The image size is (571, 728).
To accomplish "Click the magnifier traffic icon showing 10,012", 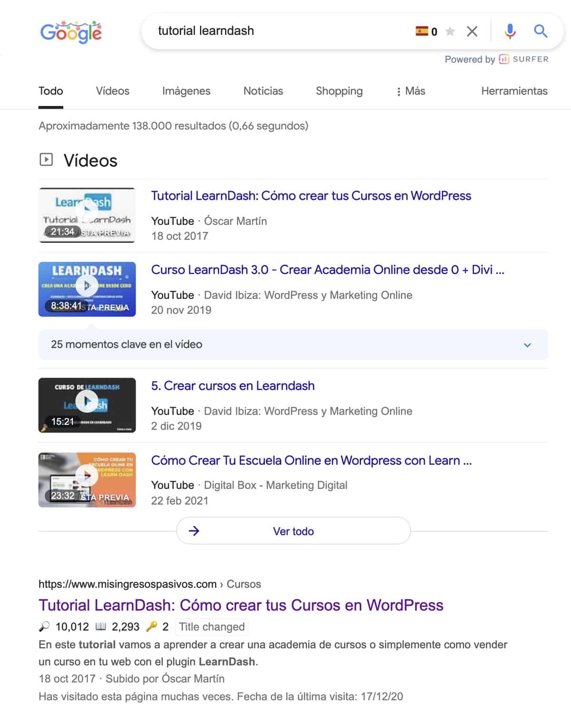I will coord(44,627).
